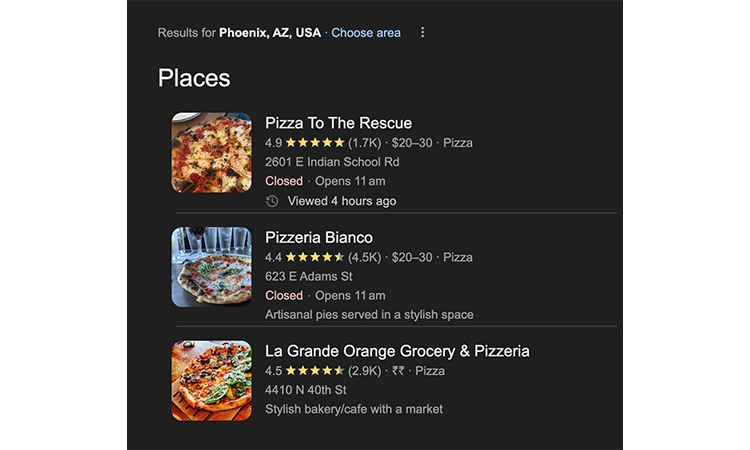Click the 623 E Adams St address
The image size is (750, 450).
309,276
